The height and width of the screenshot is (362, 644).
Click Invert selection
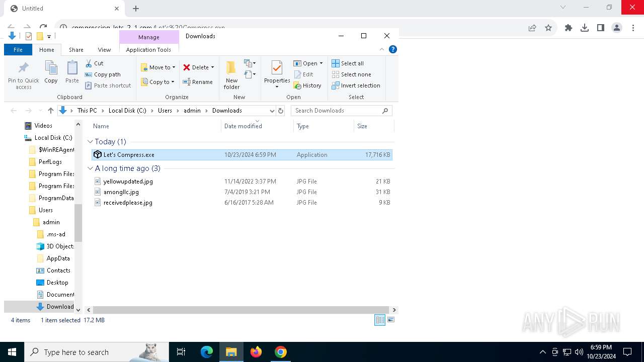[x=356, y=85]
